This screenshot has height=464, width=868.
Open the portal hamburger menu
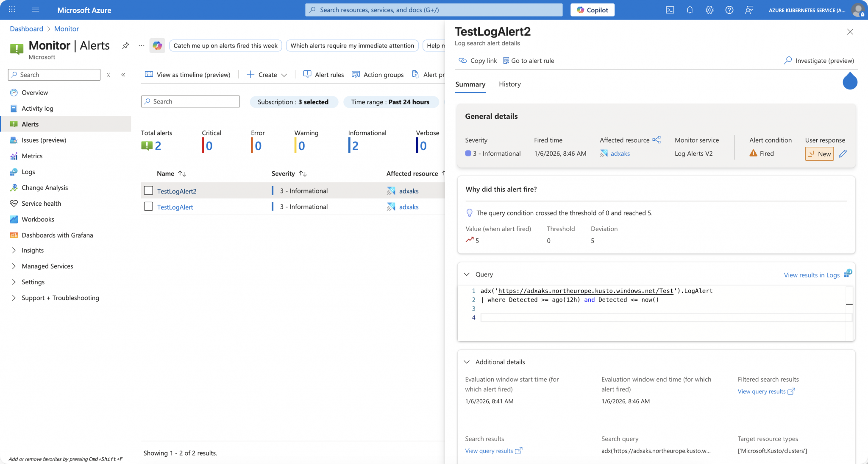click(36, 10)
